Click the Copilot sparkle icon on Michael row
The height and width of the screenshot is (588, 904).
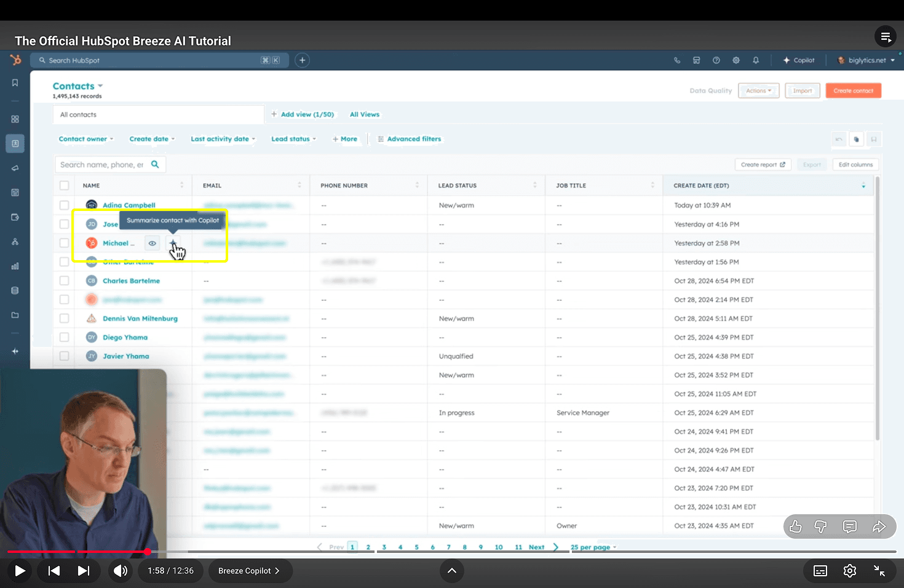(173, 243)
